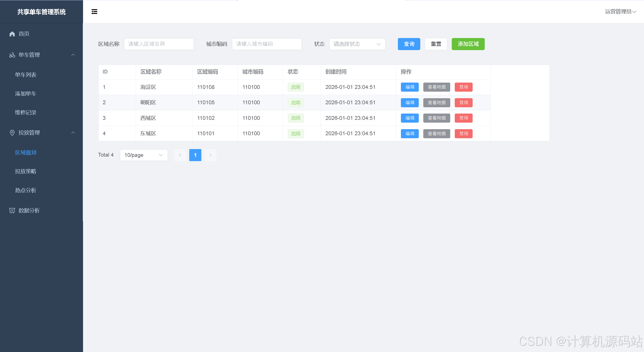Click the chart icon for 数据分析

tap(12, 210)
